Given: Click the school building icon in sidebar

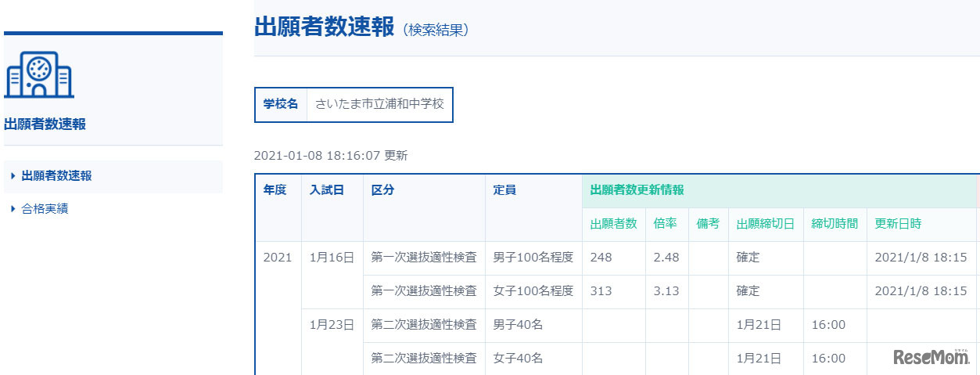Looking at the screenshot, I should point(39,75).
